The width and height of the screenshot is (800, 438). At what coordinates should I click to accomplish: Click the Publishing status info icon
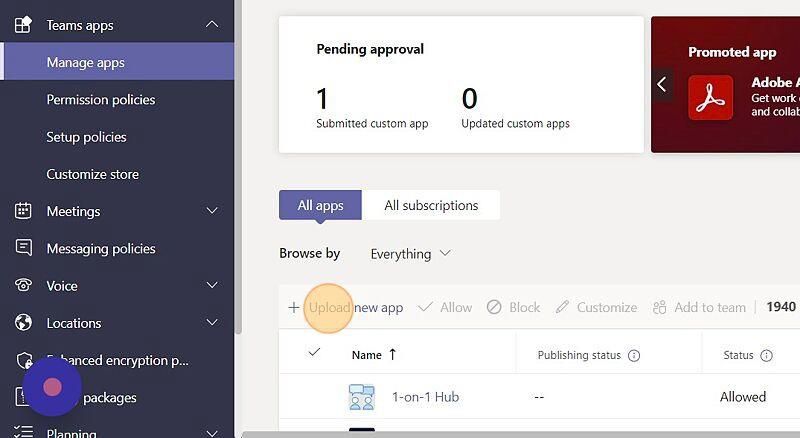point(634,355)
